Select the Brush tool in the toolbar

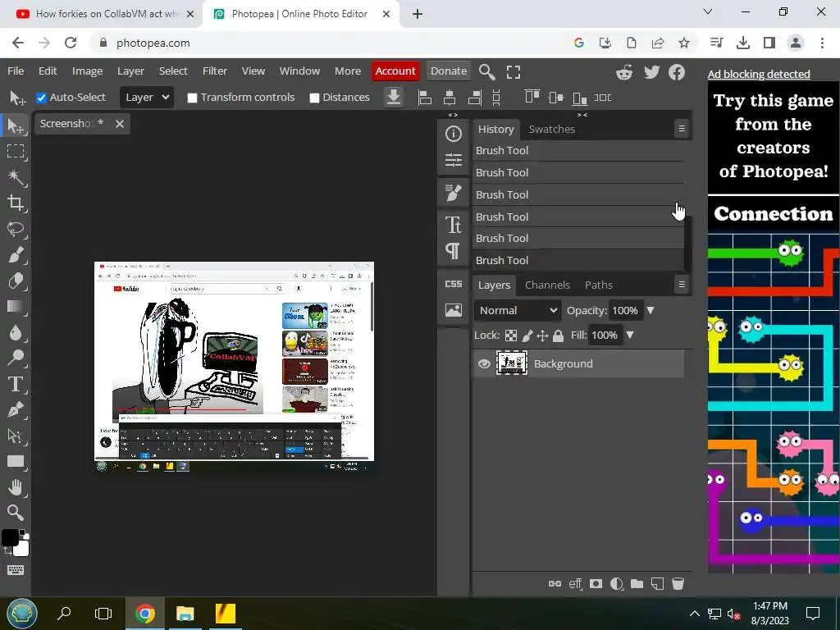click(x=16, y=254)
